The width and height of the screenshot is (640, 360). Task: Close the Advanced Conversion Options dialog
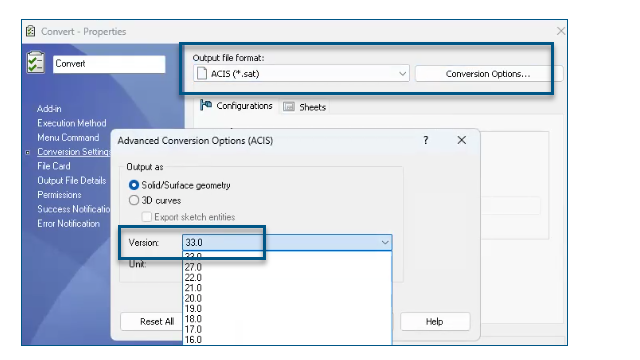pyautogui.click(x=462, y=140)
